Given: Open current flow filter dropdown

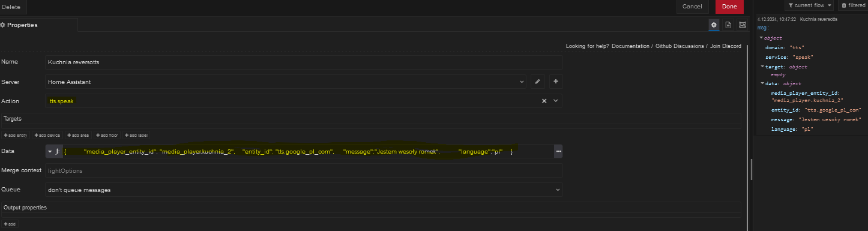Looking at the screenshot, I should click(x=809, y=5).
